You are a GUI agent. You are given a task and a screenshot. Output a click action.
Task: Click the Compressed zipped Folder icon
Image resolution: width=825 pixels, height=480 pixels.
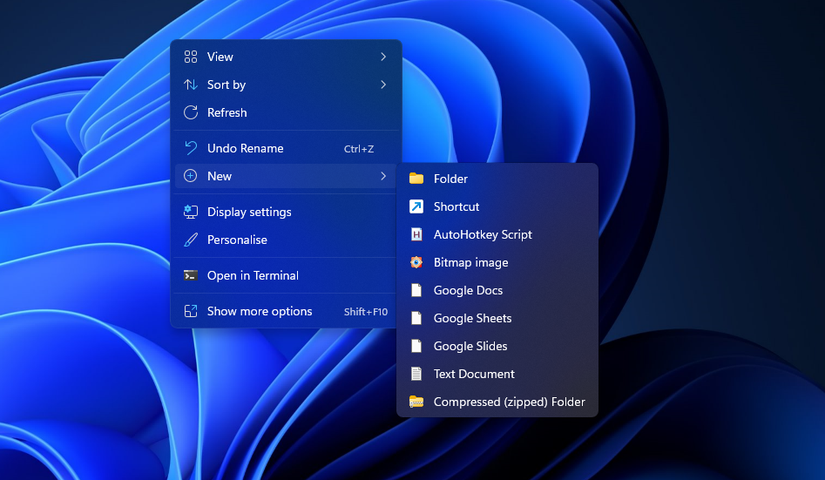[416, 402]
